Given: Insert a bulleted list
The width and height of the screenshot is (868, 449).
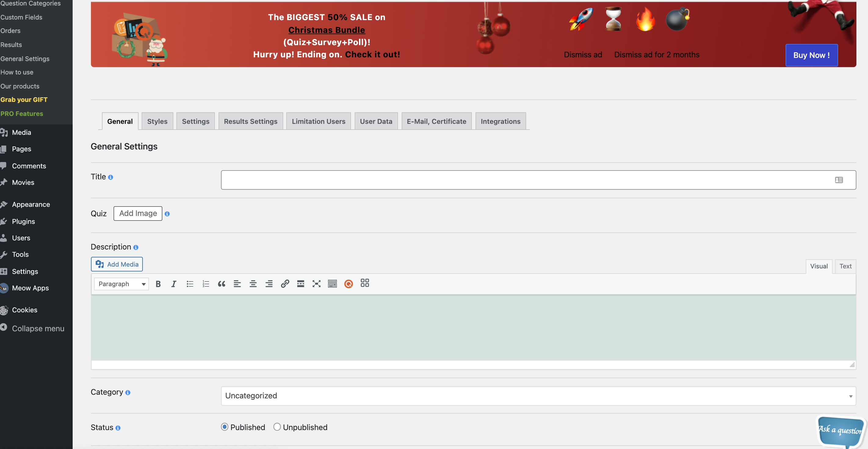Looking at the screenshot, I should tap(190, 284).
